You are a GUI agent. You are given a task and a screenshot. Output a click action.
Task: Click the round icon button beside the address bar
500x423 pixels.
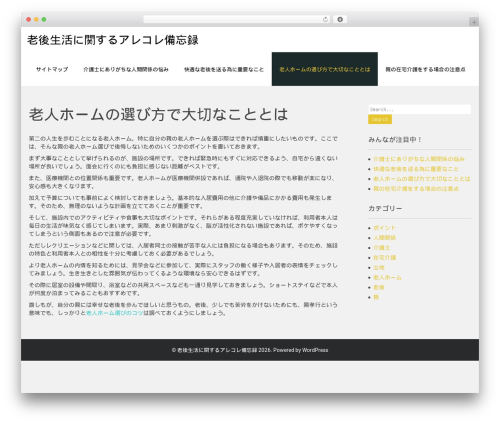[340, 20]
